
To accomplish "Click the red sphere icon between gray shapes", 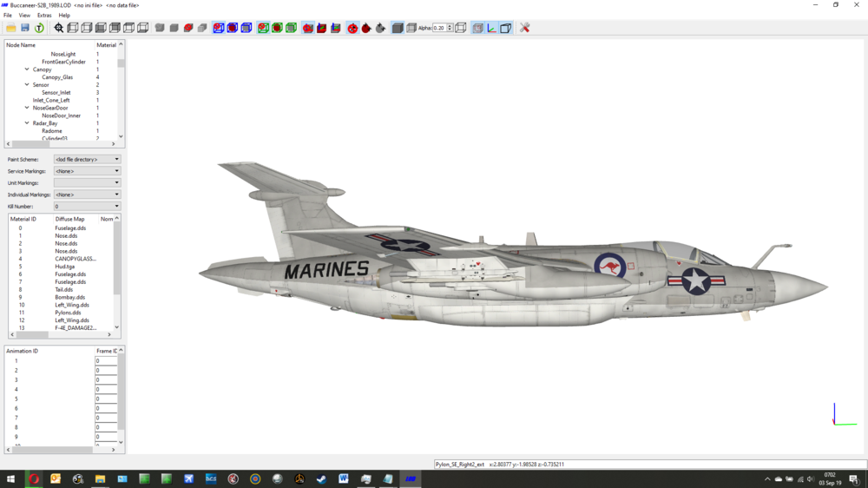I will (x=188, y=28).
